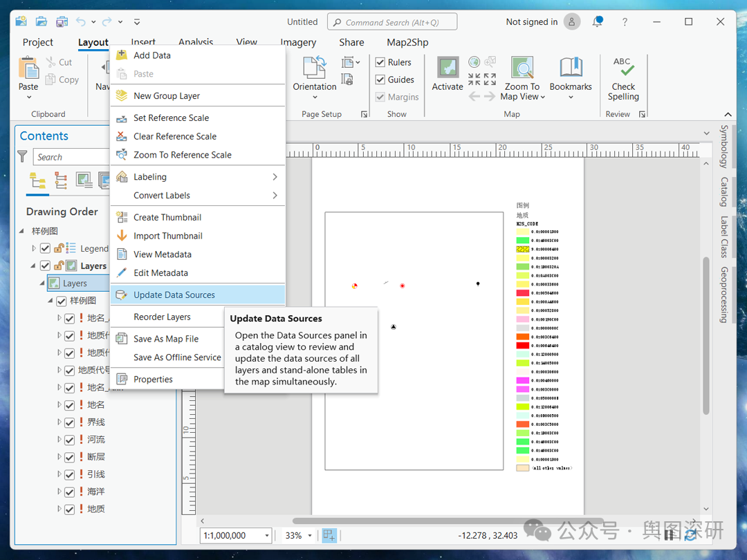The height and width of the screenshot is (560, 747).
Task: Expand the 地质 layer node
Action: [x=59, y=509]
